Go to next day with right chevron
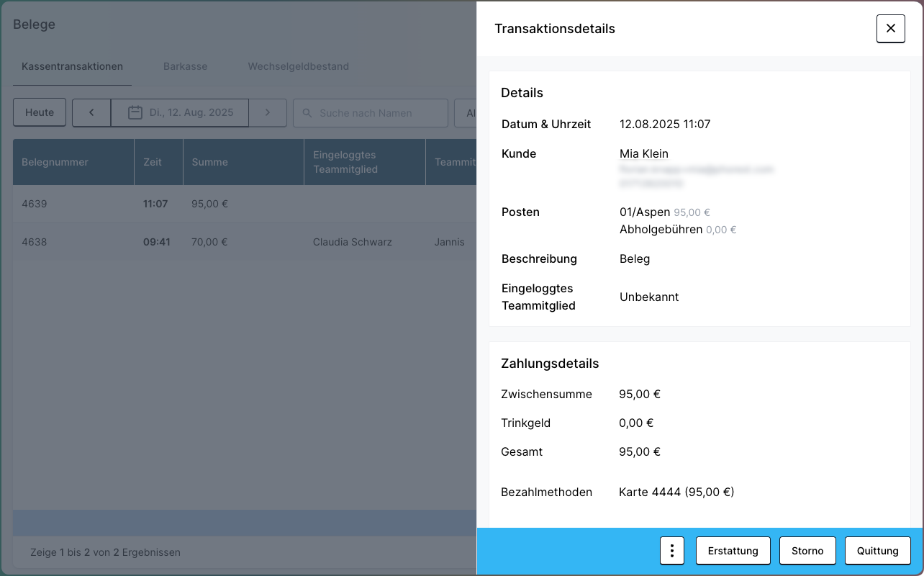 tap(268, 113)
